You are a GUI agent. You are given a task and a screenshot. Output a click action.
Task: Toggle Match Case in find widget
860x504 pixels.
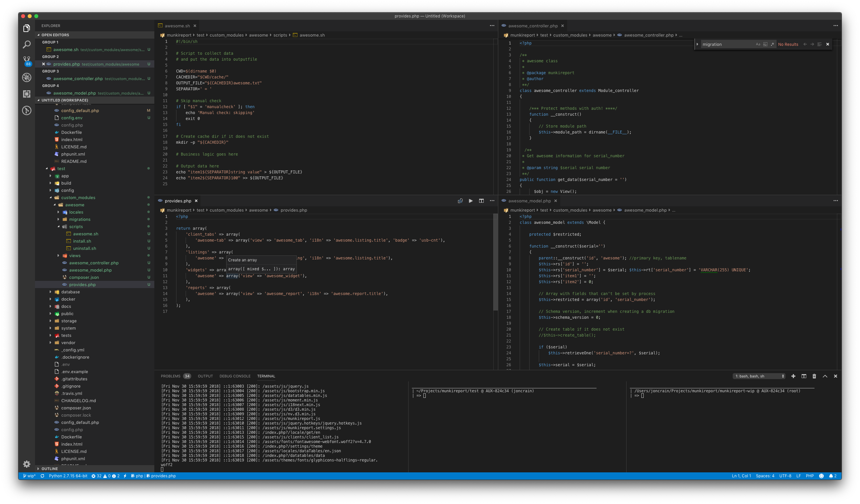pyautogui.click(x=758, y=44)
